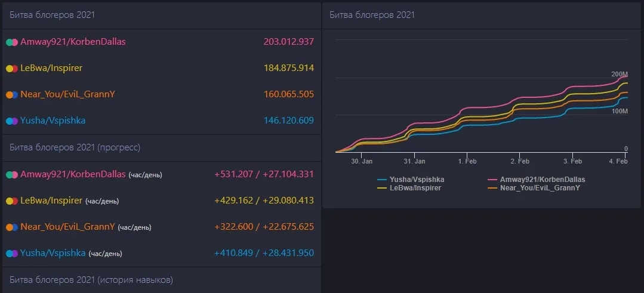The height and width of the screenshot is (293, 644).
Task: Click the Amway921/KorbenDallas team icon in top panel
Action: (x=12, y=42)
